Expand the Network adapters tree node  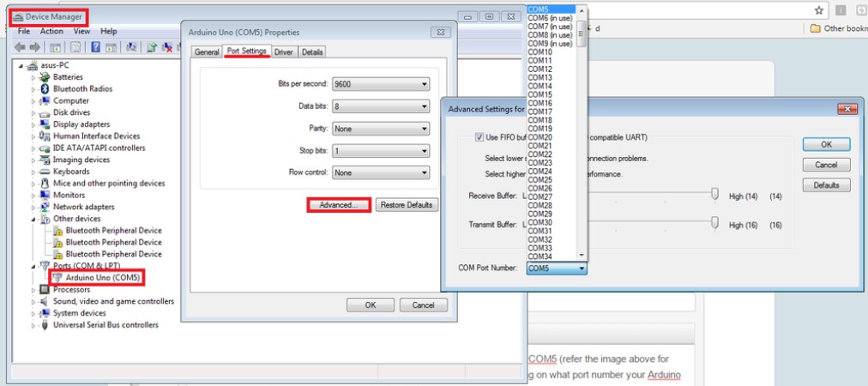click(x=34, y=207)
